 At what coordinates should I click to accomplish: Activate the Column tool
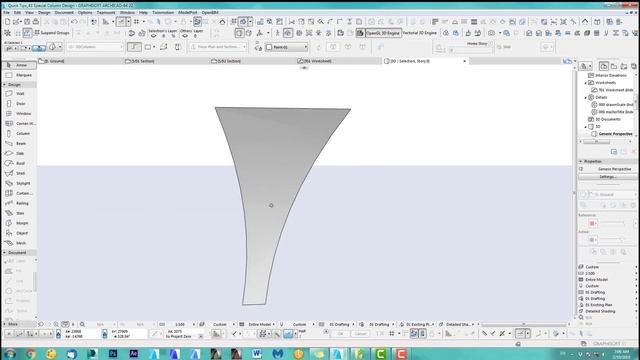click(19, 133)
